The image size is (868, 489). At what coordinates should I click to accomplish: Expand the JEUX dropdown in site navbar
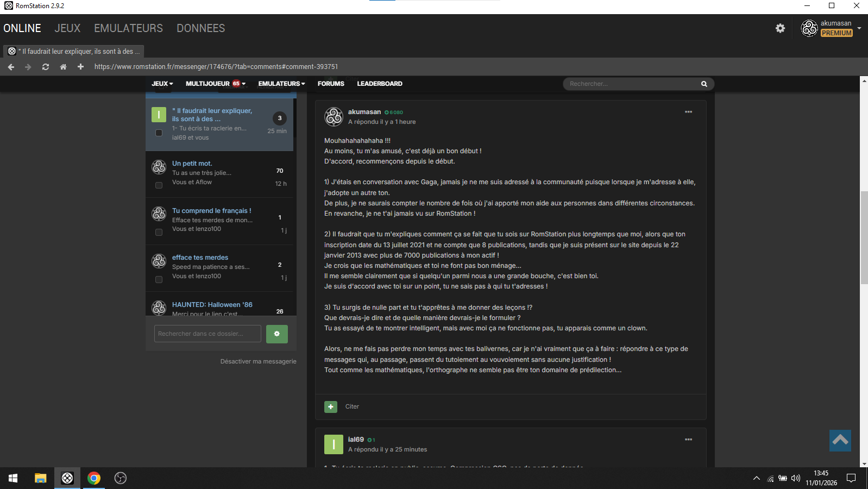tap(162, 84)
